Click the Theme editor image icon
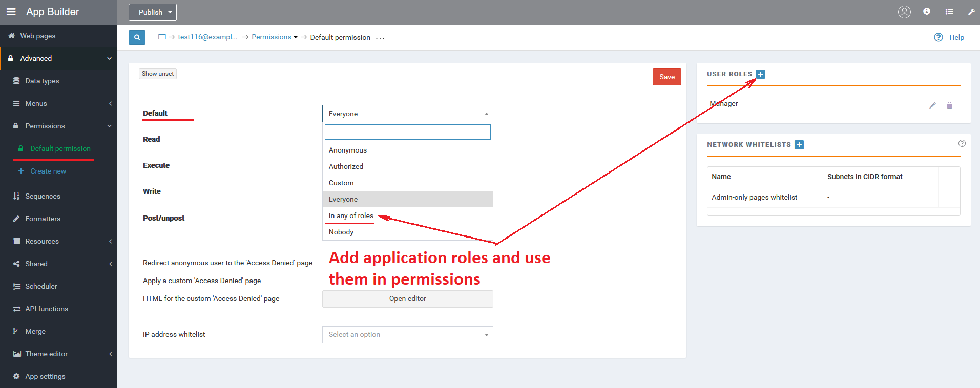This screenshot has width=980, height=388. [x=17, y=354]
